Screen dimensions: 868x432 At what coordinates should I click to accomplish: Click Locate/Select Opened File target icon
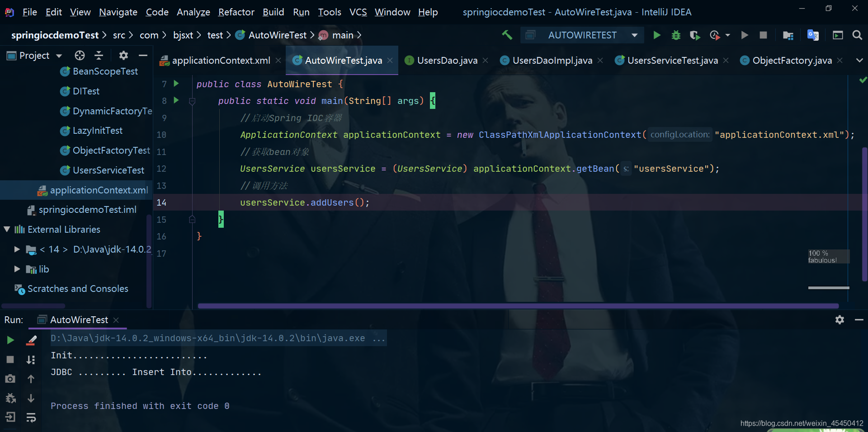pyautogui.click(x=80, y=55)
